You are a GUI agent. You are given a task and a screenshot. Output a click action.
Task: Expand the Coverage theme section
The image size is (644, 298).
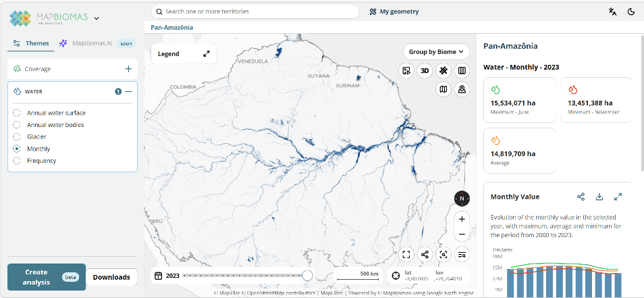[x=128, y=69]
